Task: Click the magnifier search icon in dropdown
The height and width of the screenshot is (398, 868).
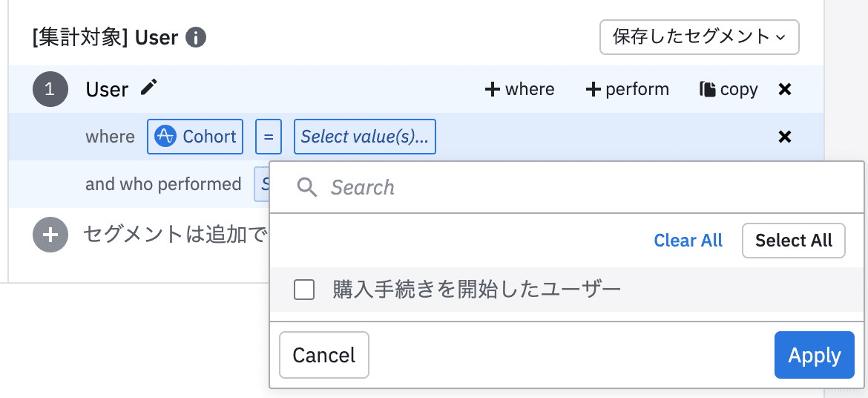Action: [x=307, y=187]
